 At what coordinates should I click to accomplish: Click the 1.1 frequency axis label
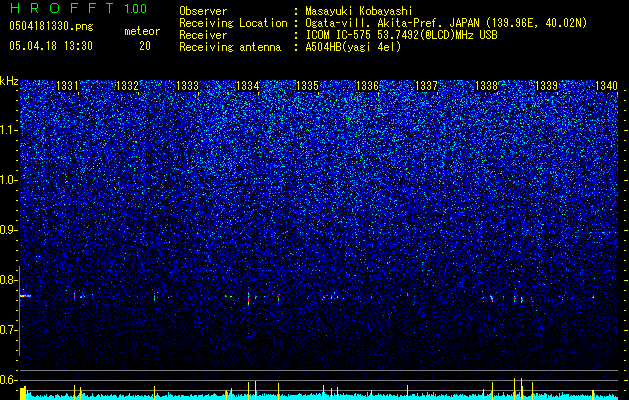coord(9,130)
